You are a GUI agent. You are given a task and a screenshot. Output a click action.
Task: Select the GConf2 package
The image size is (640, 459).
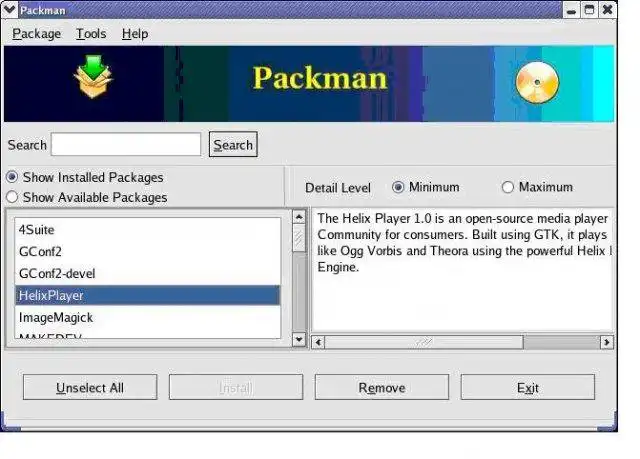[147, 252]
